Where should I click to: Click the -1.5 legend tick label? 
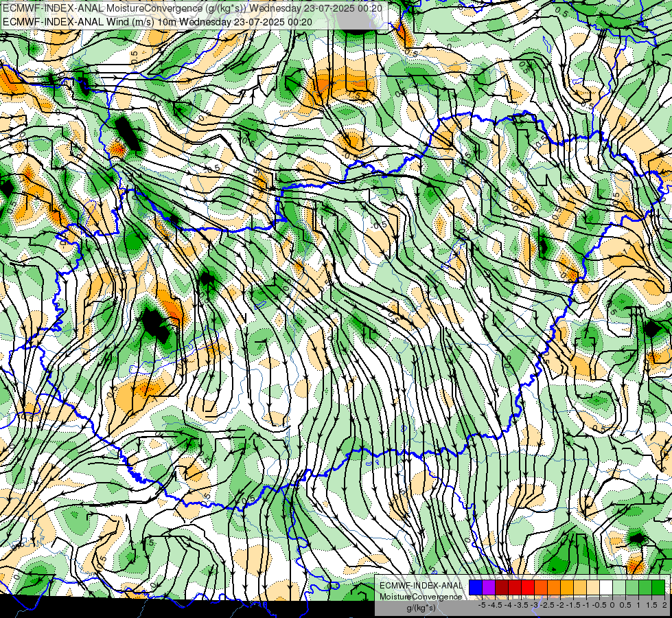click(573, 605)
